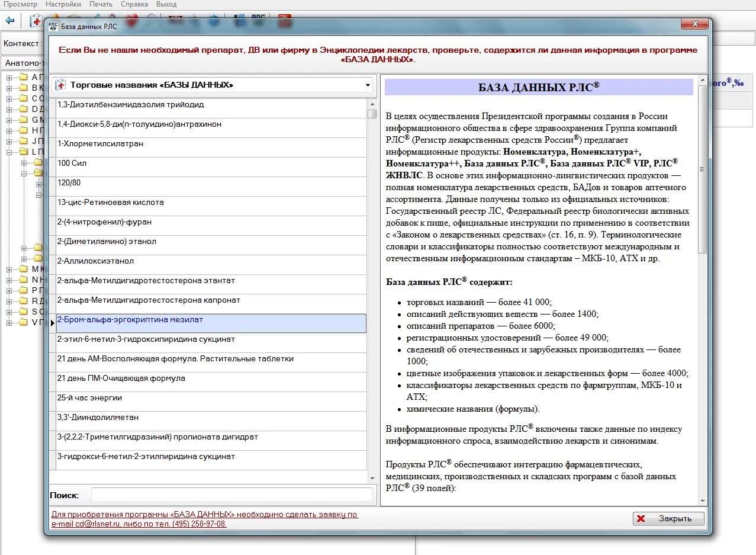Click the current-row arrow marker in list
Image resolution: width=756 pixels, height=555 pixels.
53,323
